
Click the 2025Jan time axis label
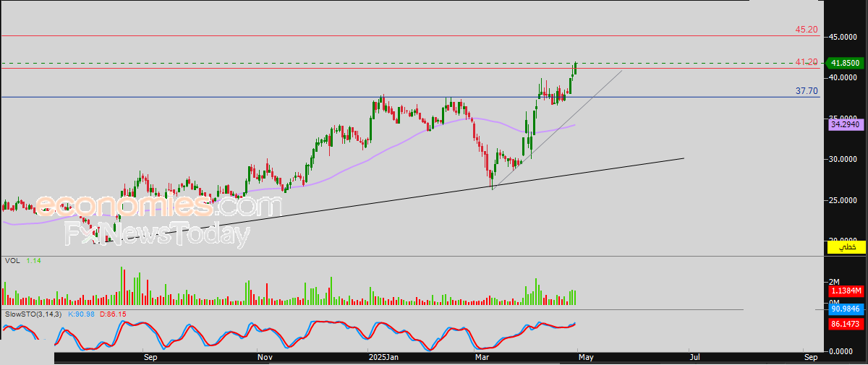(x=383, y=357)
